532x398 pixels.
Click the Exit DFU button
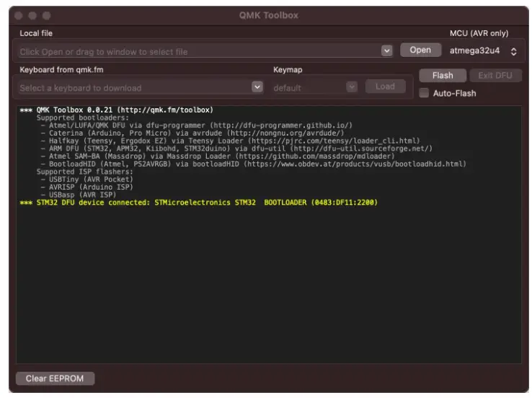495,75
